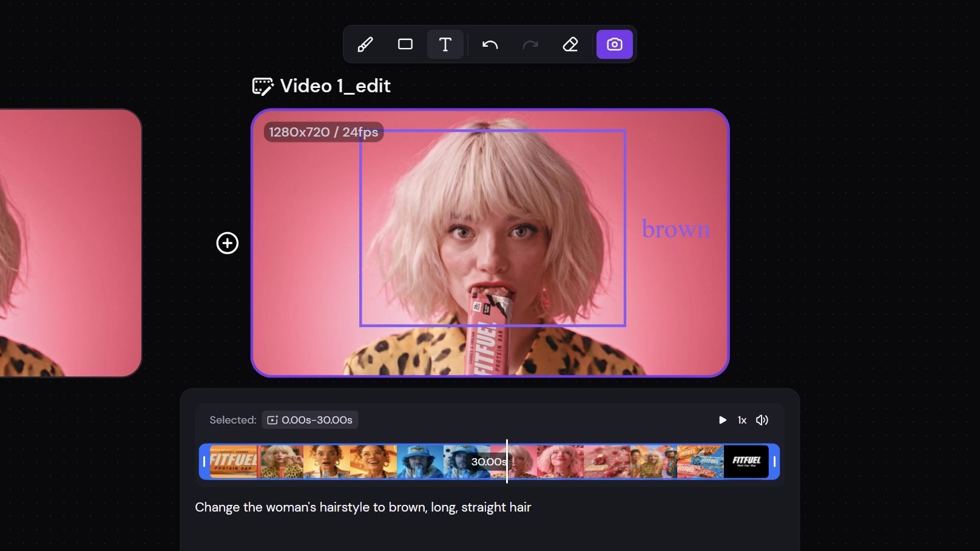Change the 1x playback speed
This screenshot has height=551, width=980.
[x=742, y=420]
